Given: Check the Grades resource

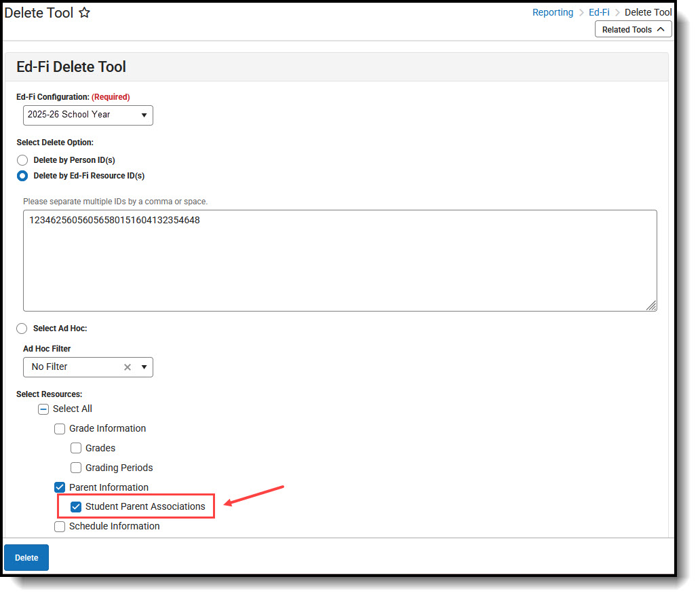Looking at the screenshot, I should [x=76, y=448].
